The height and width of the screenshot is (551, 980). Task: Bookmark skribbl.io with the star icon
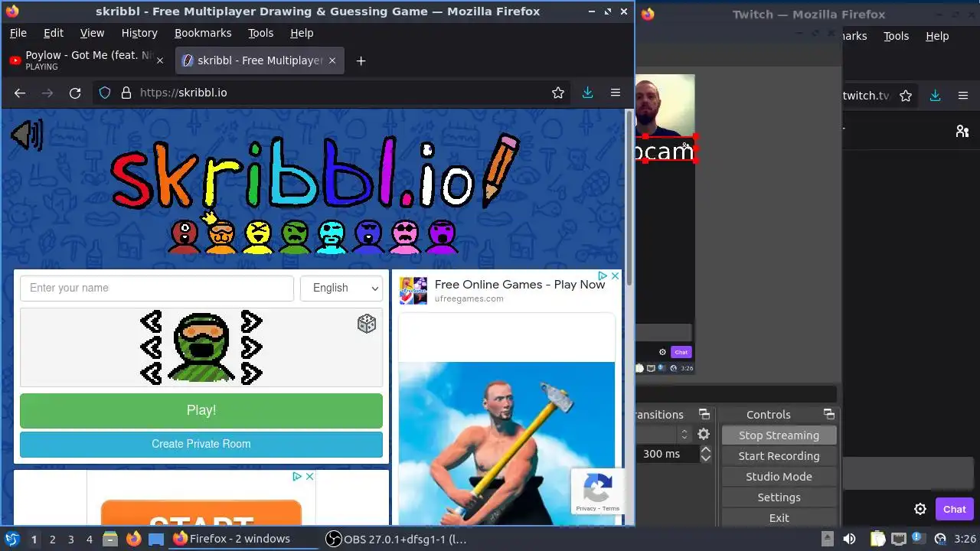click(x=558, y=93)
